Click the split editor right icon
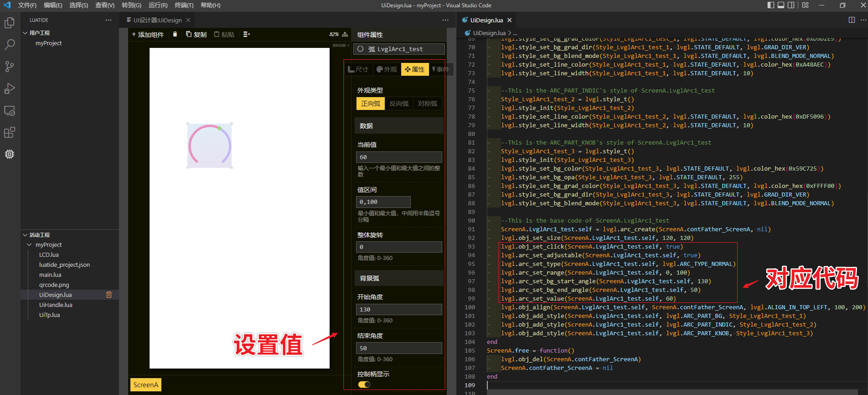Screen dimensions: 868x395 tap(852, 20)
